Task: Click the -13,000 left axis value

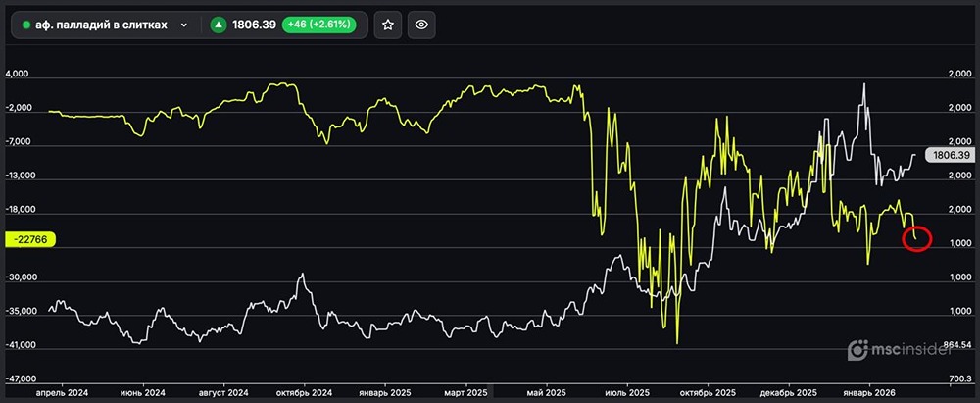Action: (x=20, y=176)
